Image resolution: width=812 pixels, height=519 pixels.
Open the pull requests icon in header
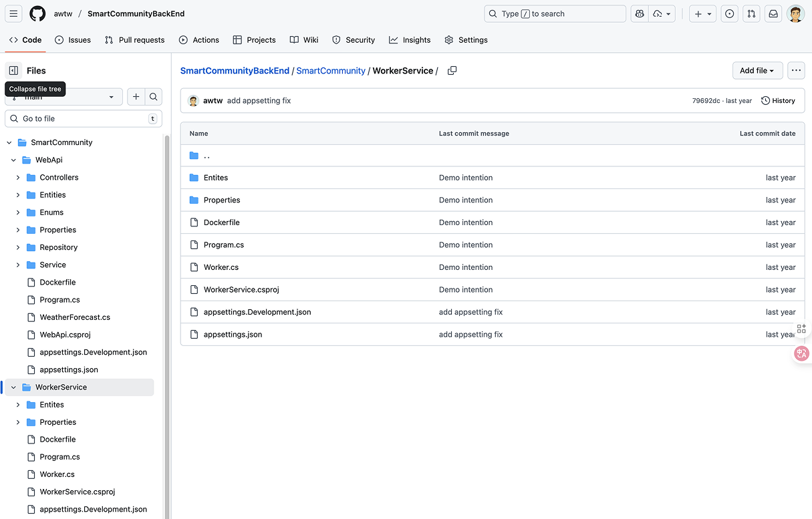click(751, 13)
